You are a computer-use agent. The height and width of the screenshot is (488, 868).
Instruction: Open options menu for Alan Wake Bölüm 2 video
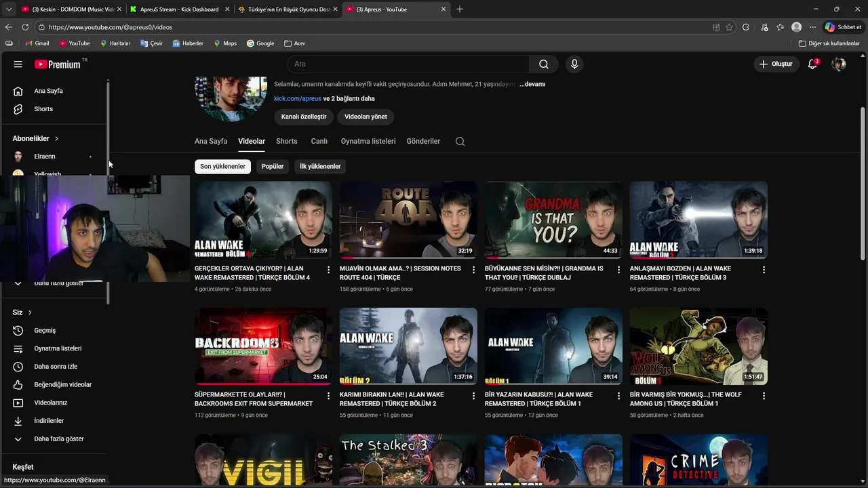(473, 396)
